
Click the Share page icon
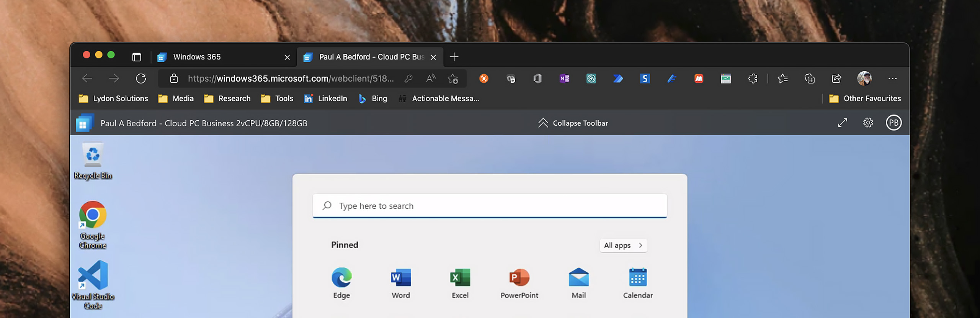tap(836, 79)
